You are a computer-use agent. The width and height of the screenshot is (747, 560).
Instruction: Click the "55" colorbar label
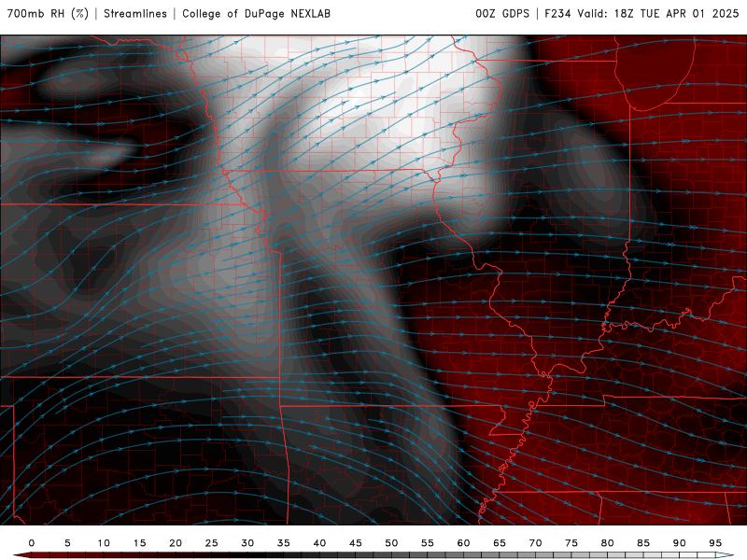click(428, 543)
